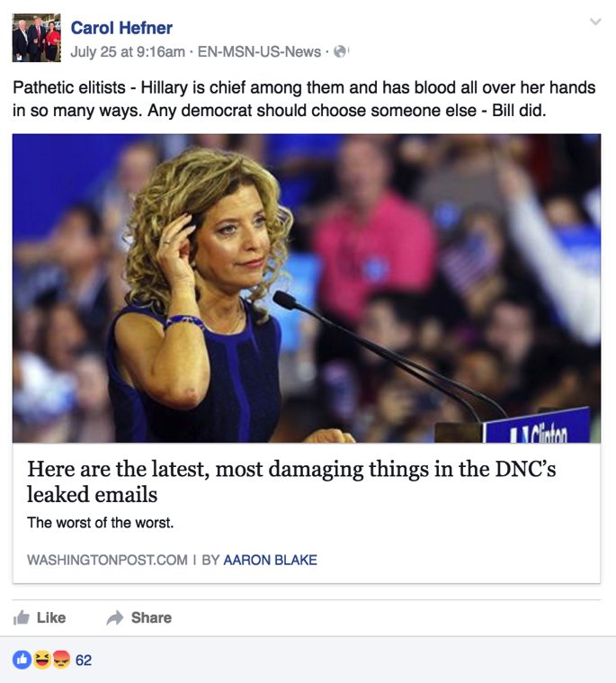Share the post via Share label

151,617
